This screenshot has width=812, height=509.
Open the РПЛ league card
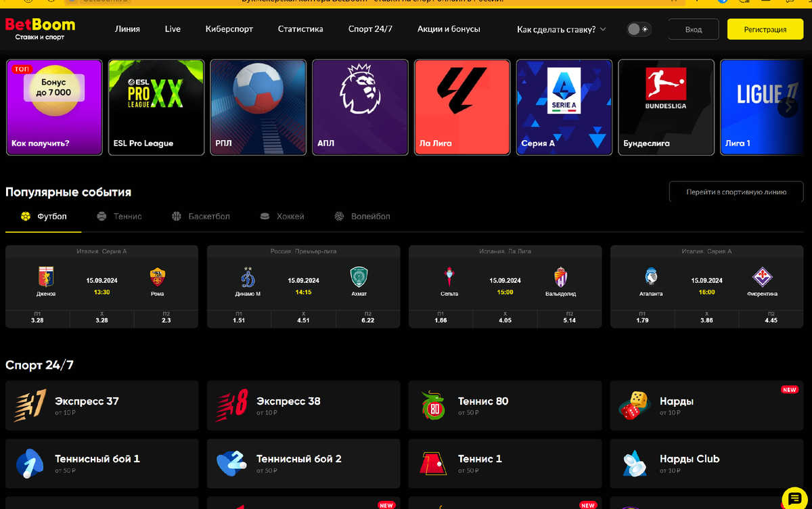click(258, 107)
